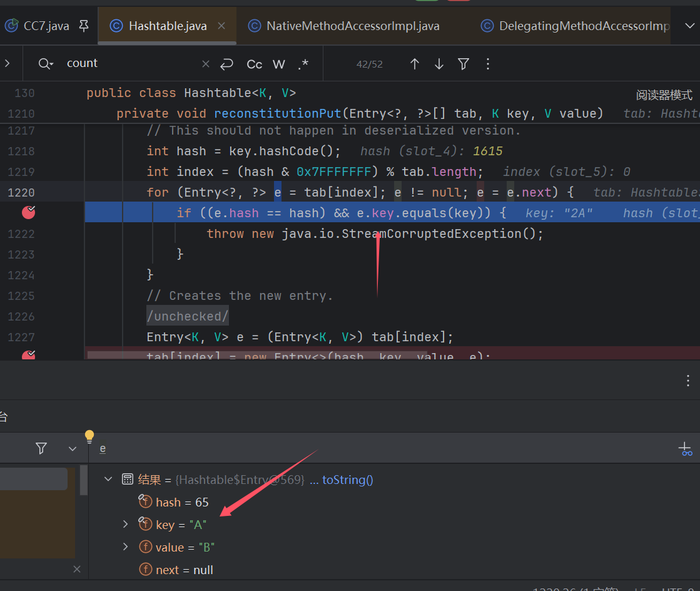Click the small X below the frames list
Viewport: 700px width, 591px height.
(x=77, y=568)
